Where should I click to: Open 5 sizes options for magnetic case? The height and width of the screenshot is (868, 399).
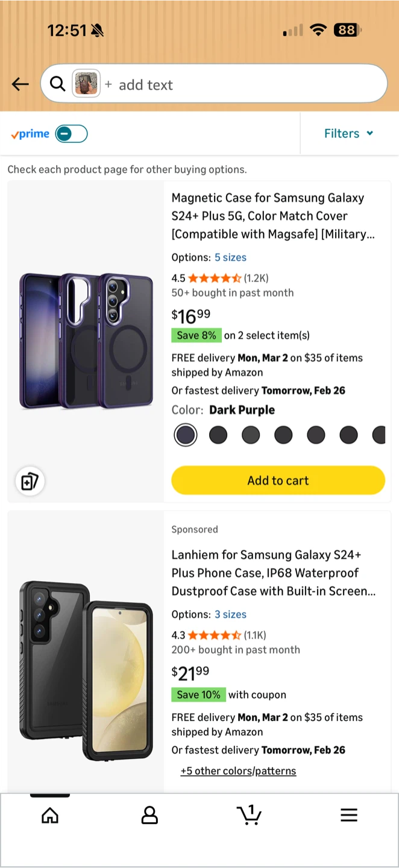coord(230,257)
